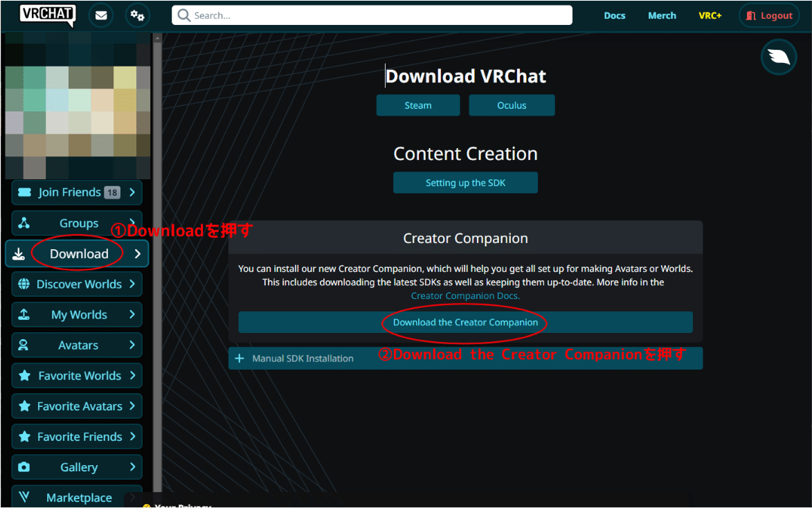Viewport: 812px width, 508px height.
Task: Open the gears settings icon
Action: coord(137,15)
